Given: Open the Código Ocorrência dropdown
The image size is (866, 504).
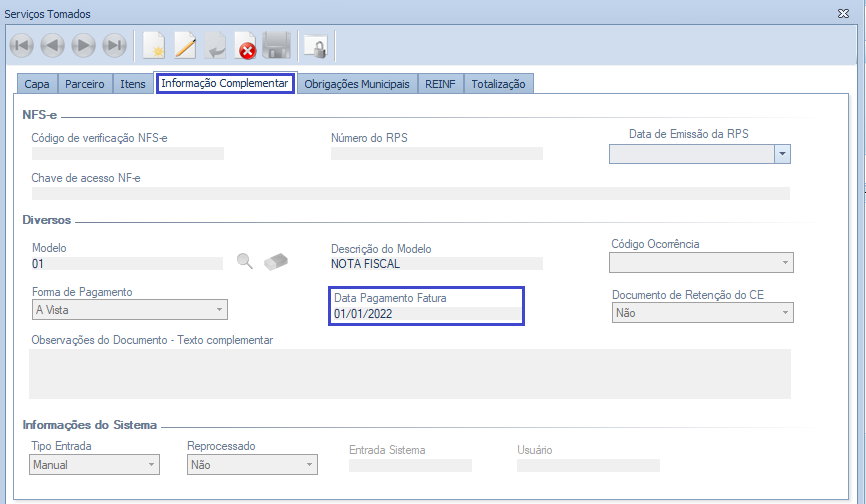Looking at the screenshot, I should click(x=785, y=263).
